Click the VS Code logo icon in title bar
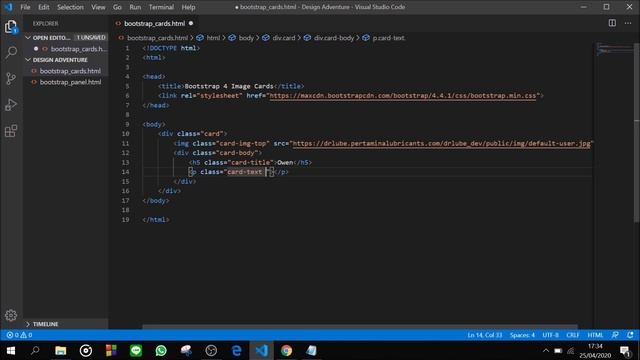The width and height of the screenshot is (640, 360). (8, 7)
